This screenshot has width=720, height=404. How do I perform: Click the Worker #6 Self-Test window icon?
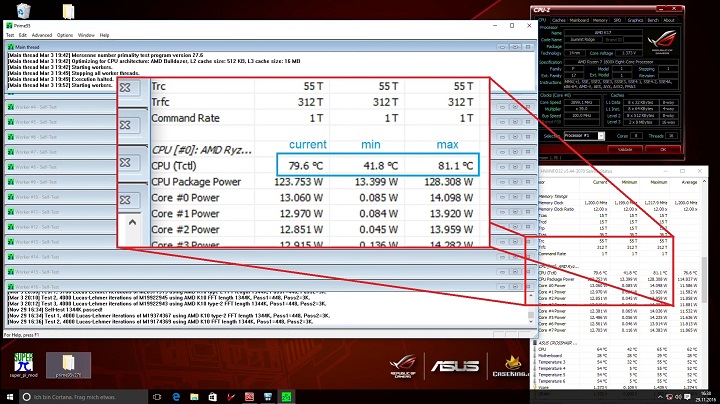(11, 137)
